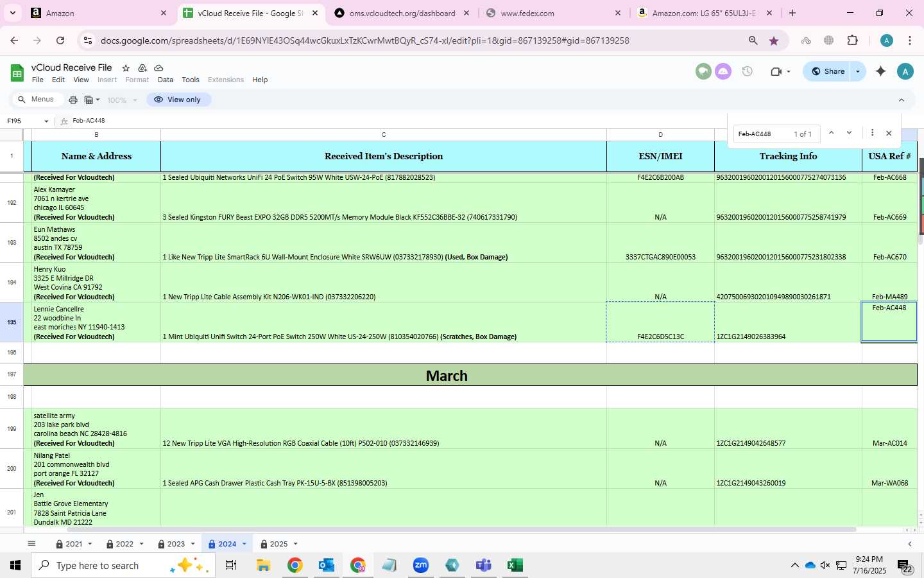Image resolution: width=924 pixels, height=578 pixels.
Task: Open the zoom level 100% dropdown
Action: click(122, 100)
